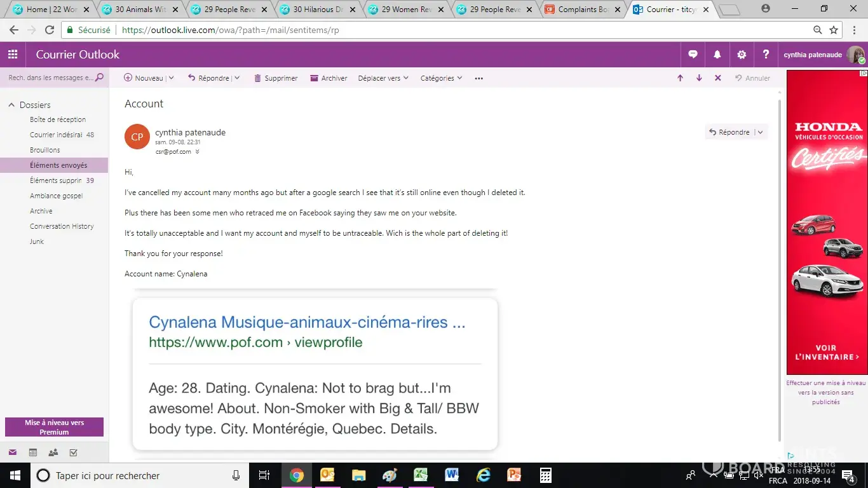Expand recipient details next to csr@pof.com
The height and width of the screenshot is (488, 868).
click(x=198, y=152)
